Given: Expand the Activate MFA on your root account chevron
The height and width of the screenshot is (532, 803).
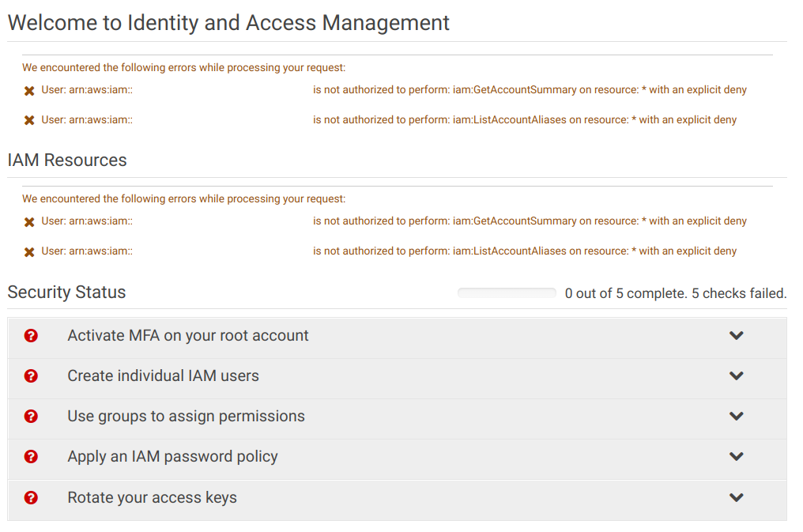Looking at the screenshot, I should click(x=736, y=335).
